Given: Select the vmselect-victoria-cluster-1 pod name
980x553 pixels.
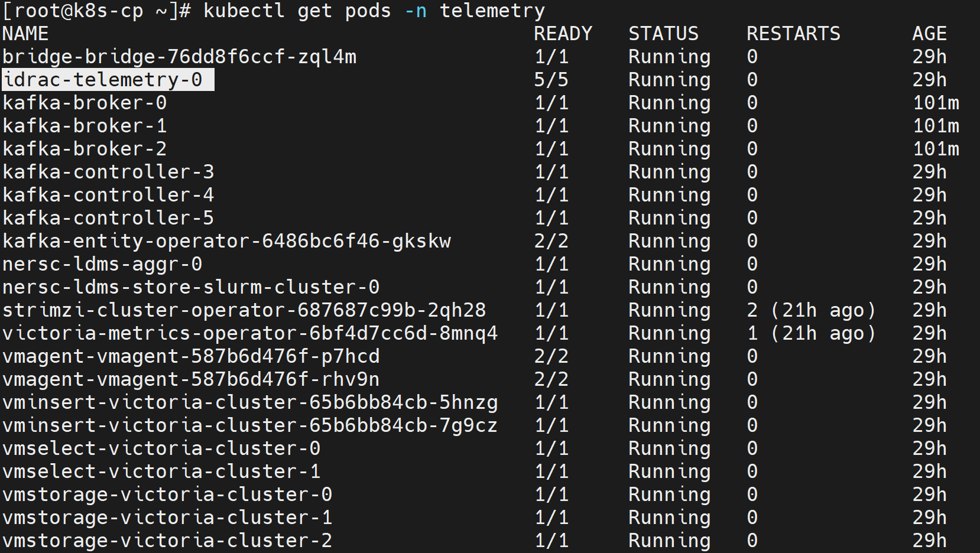Looking at the screenshot, I should pyautogui.click(x=162, y=471).
